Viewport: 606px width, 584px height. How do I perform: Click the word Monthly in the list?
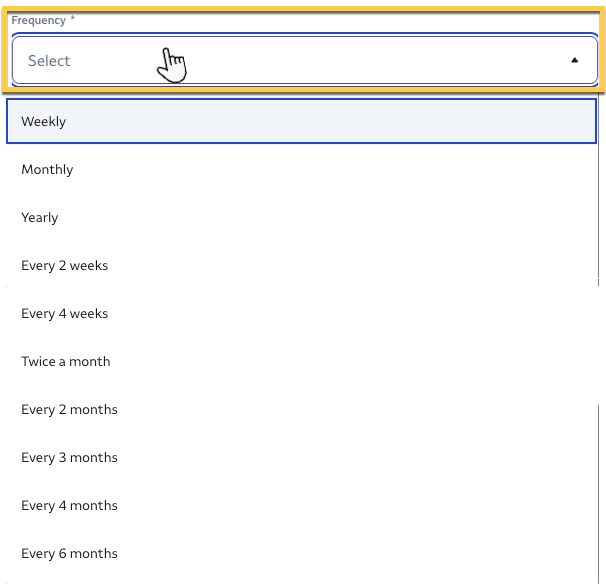point(47,170)
